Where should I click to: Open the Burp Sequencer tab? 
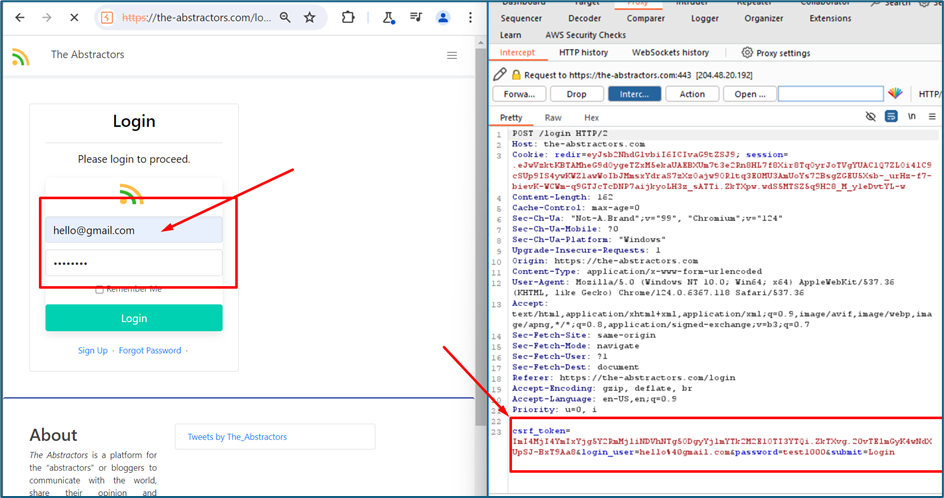[x=521, y=19]
